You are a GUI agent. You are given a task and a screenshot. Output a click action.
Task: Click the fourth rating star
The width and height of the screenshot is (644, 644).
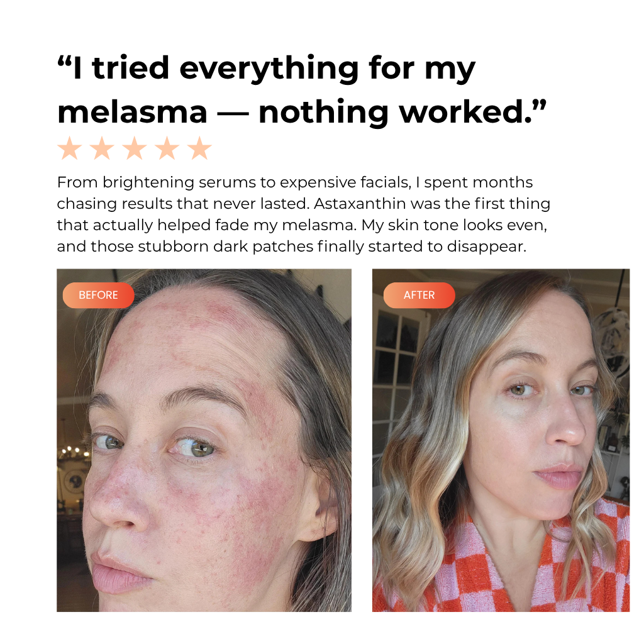tap(167, 148)
